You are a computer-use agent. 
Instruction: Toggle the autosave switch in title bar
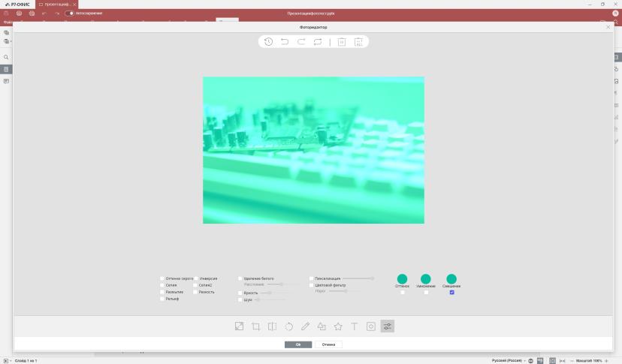(x=69, y=13)
